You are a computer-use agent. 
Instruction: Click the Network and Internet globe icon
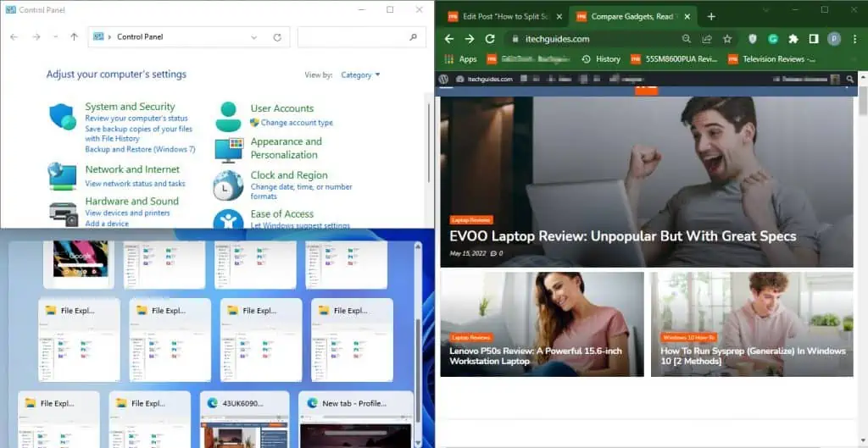tap(62, 176)
